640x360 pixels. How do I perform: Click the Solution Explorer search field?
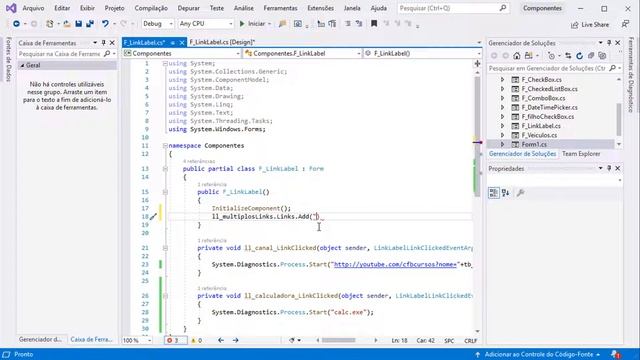[547, 68]
